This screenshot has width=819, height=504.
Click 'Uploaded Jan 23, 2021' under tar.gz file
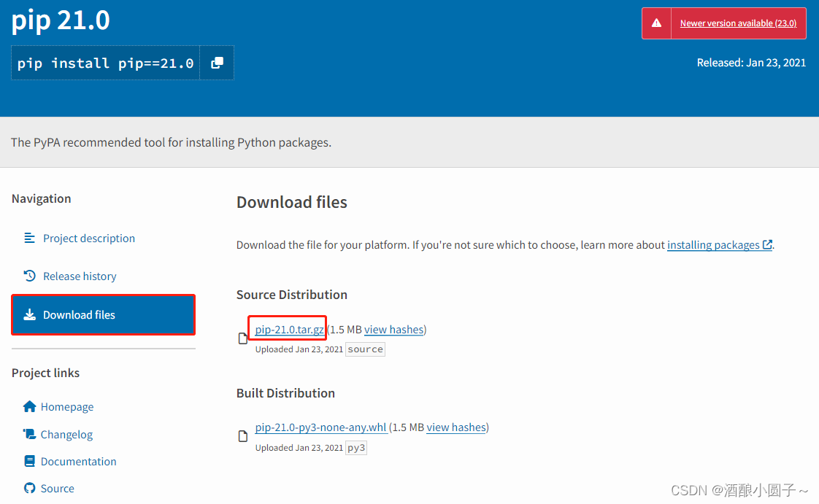(x=299, y=349)
